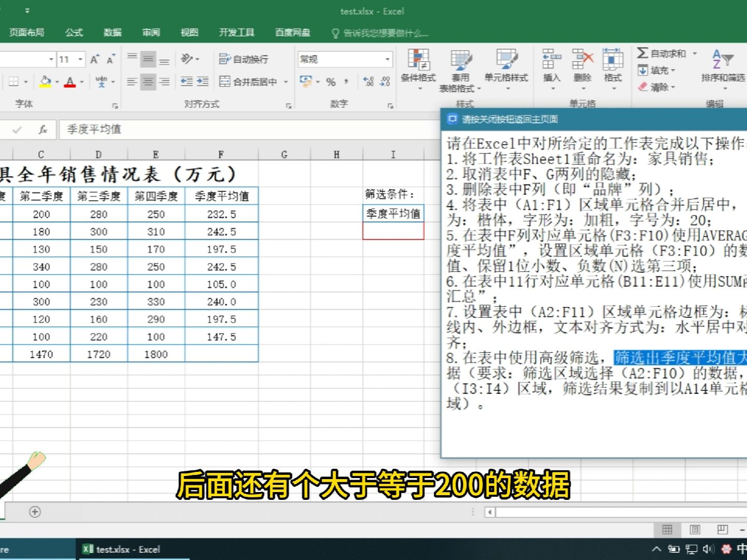Click the fx insert function button
The width and height of the screenshot is (747, 560).
43,129
